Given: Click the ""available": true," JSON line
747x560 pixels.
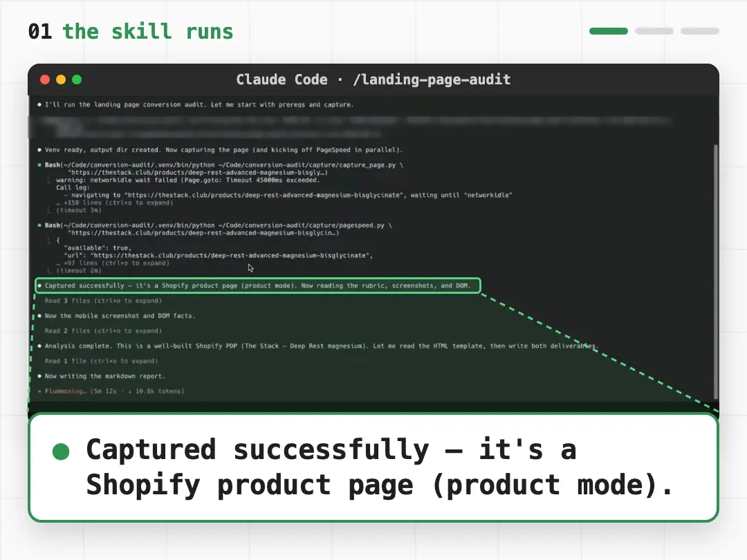Looking at the screenshot, I should (x=98, y=248).
